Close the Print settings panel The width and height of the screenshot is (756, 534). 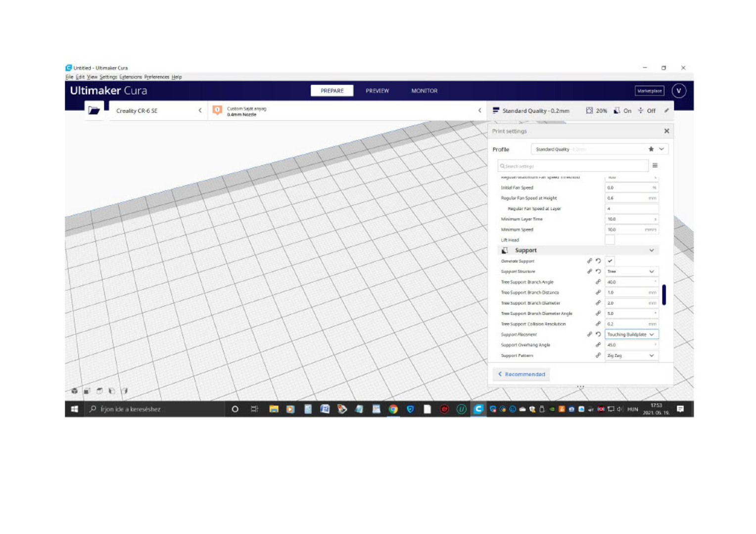point(666,131)
